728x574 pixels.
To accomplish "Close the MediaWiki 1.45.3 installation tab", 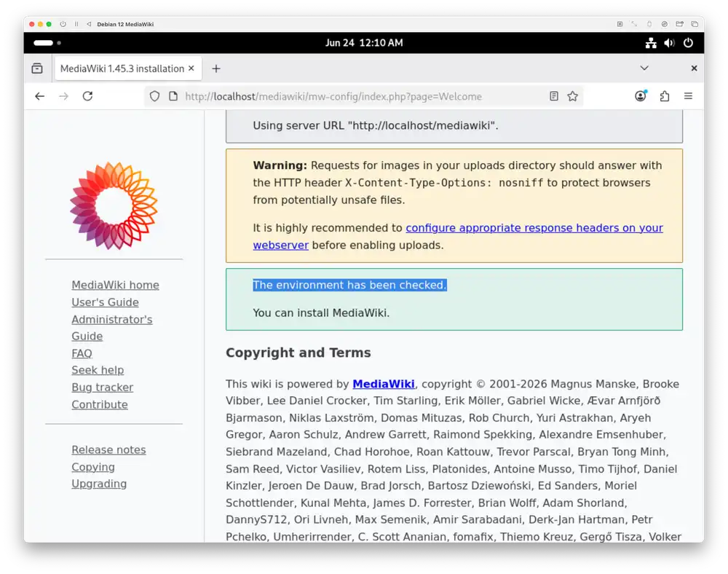I will pos(191,68).
